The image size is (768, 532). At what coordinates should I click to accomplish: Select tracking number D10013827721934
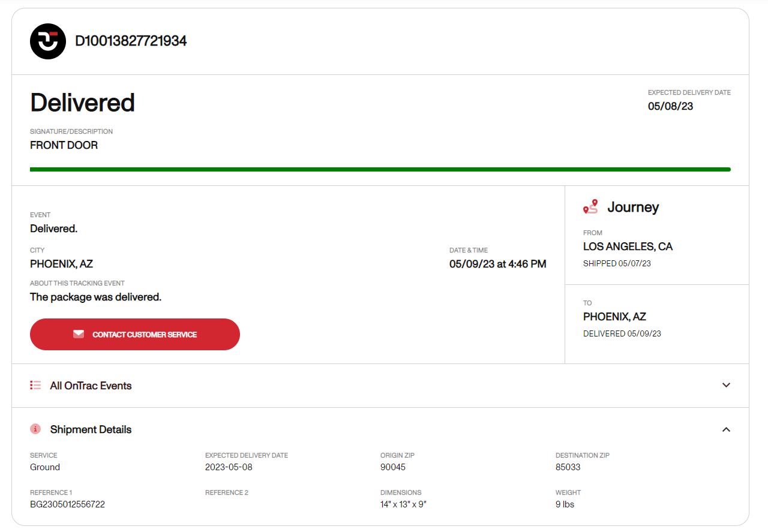pyautogui.click(x=131, y=41)
